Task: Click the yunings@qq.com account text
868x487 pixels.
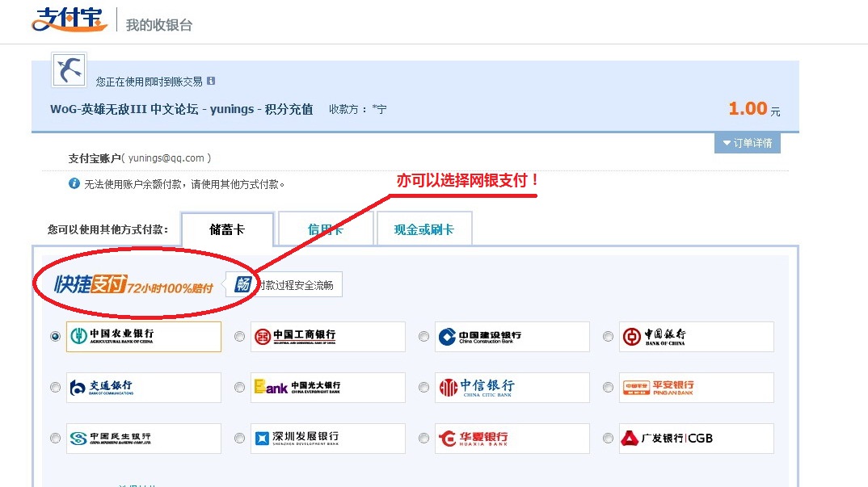Action: tap(166, 158)
